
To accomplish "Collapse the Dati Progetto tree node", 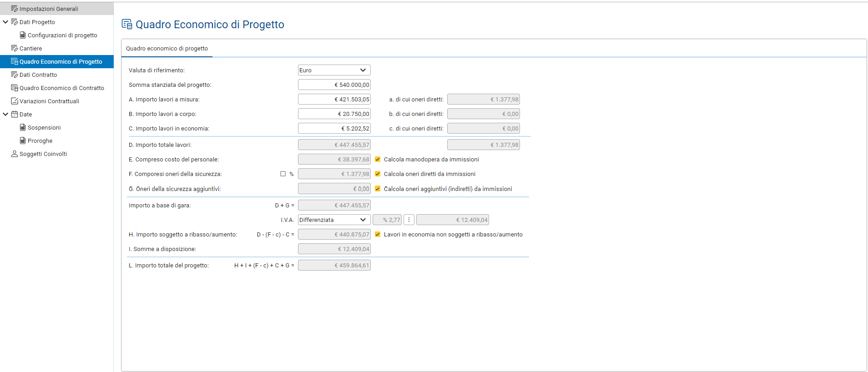I will (5, 22).
